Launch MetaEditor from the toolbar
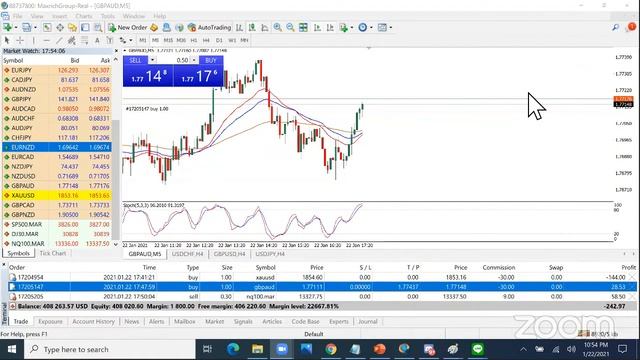Viewport: 640px width, 360px height. (x=154, y=27)
